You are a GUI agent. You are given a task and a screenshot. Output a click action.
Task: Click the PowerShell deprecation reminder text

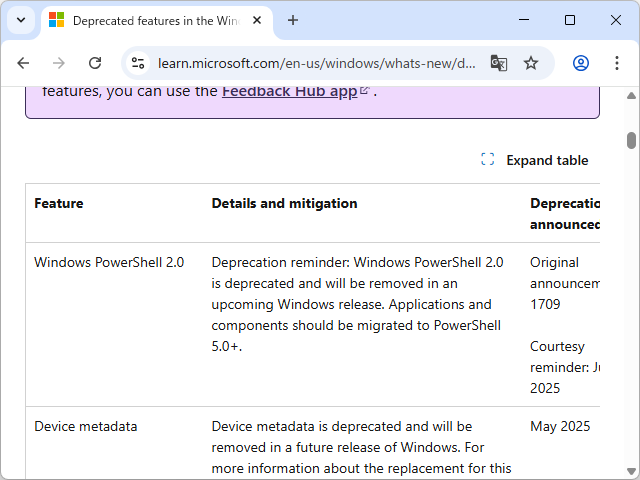tap(357, 304)
